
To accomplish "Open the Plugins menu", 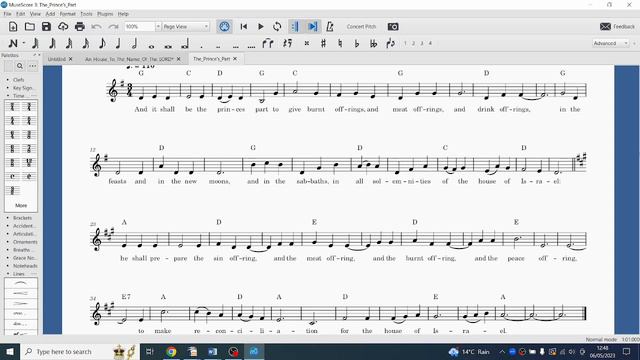I will pos(105,14).
